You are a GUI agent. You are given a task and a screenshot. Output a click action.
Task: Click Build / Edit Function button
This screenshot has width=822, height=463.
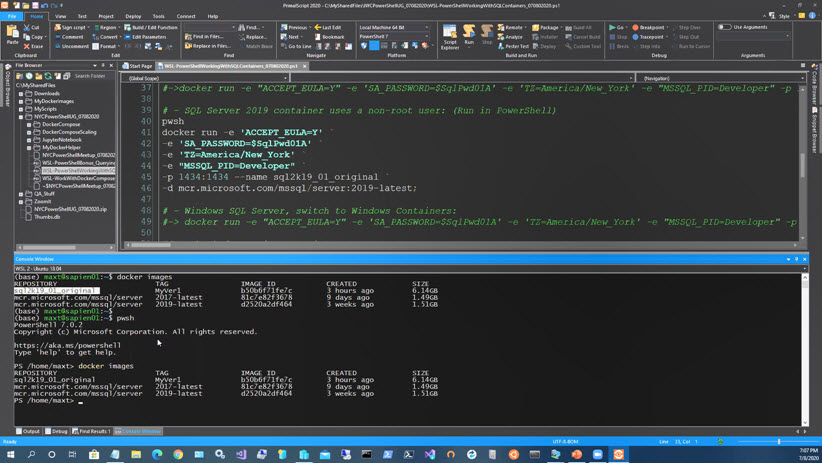click(151, 27)
